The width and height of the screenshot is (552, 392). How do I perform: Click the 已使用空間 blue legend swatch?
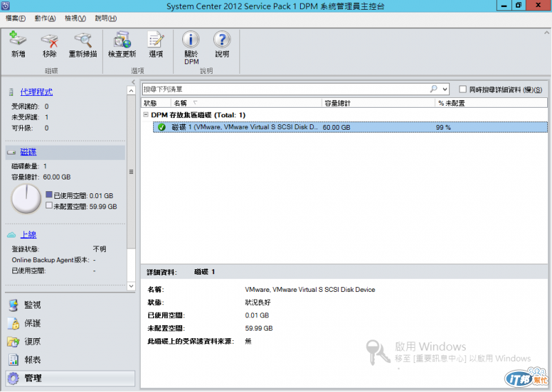coord(49,195)
